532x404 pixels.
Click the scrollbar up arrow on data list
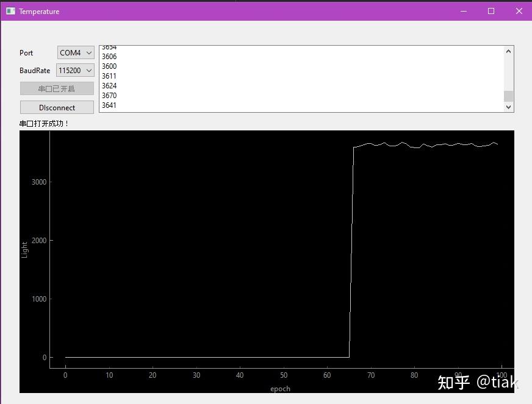(508, 50)
